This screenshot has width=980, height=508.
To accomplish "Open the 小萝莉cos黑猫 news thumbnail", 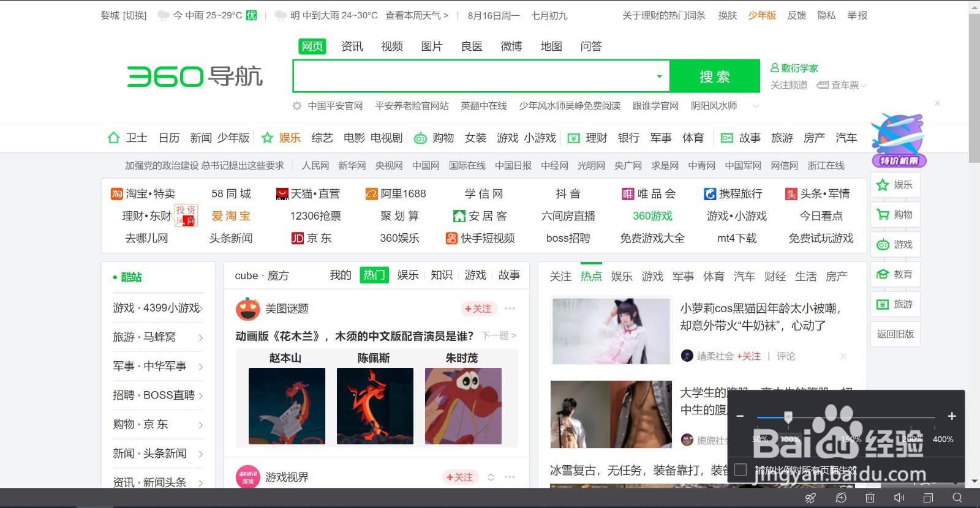I will pyautogui.click(x=611, y=331).
